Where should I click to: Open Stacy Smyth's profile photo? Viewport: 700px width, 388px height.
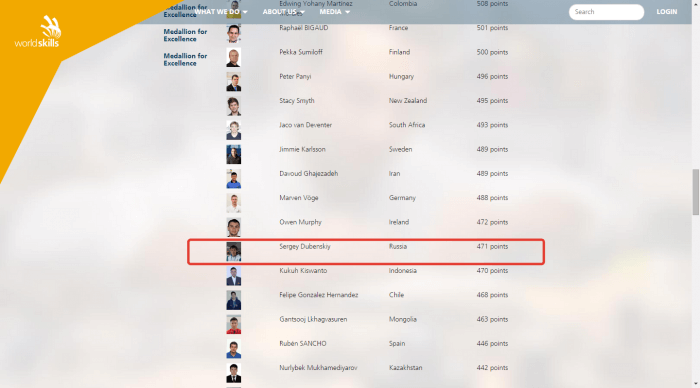point(233,106)
